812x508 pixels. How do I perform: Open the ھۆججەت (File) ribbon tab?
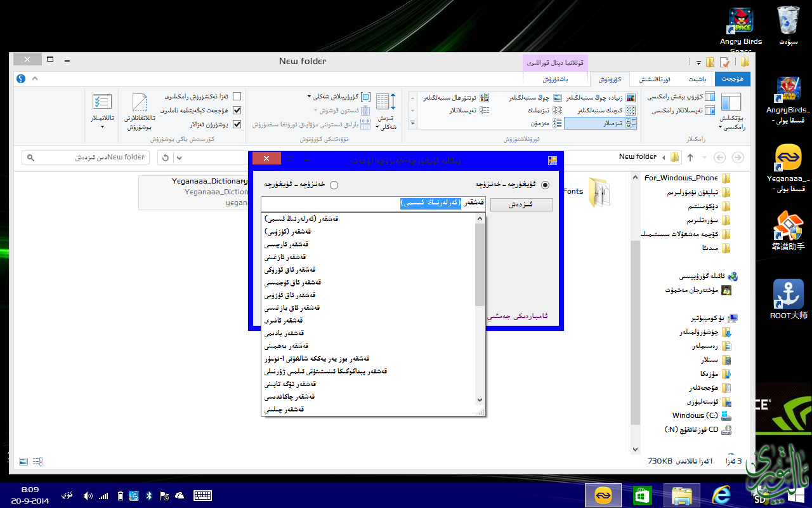pyautogui.click(x=732, y=79)
